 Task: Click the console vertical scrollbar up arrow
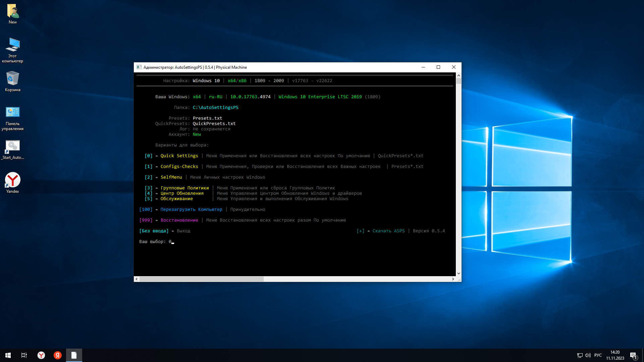459,75
